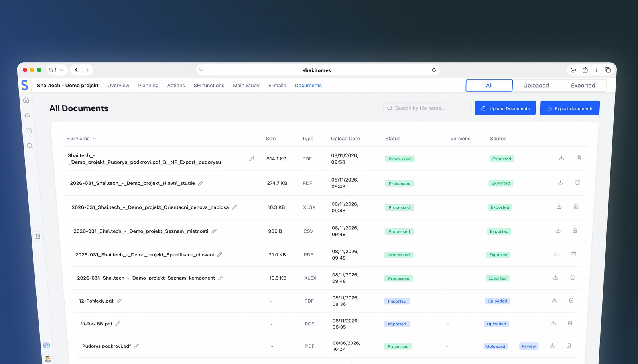Screen dimensions: 638x364
Task: Edit name of Hlavni_studie file with pencil
Action: tap(201, 183)
